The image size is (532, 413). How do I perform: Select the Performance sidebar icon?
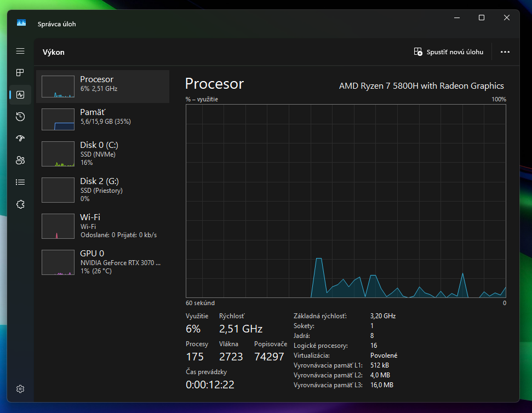20,95
